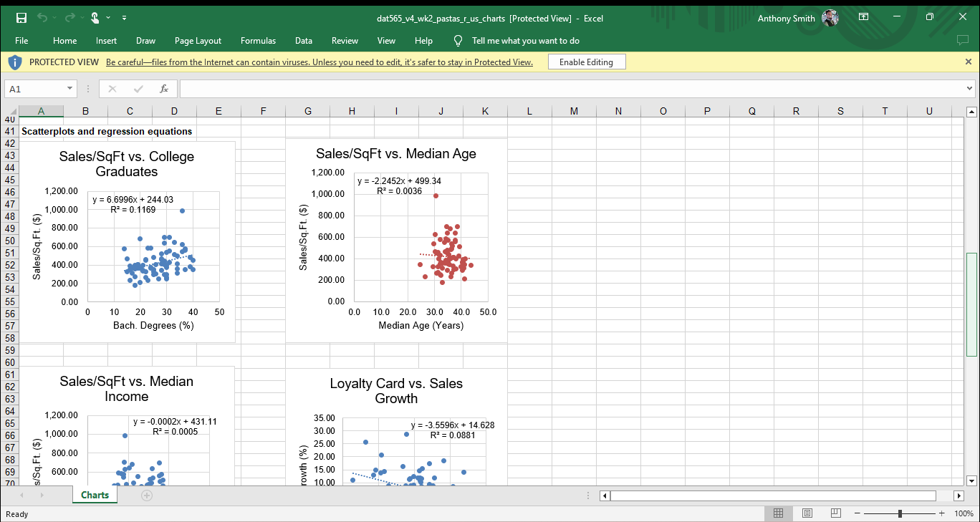This screenshot has width=980, height=522.
Task: Click equation y = -3.5596x + 14.628
Action: pos(453,425)
